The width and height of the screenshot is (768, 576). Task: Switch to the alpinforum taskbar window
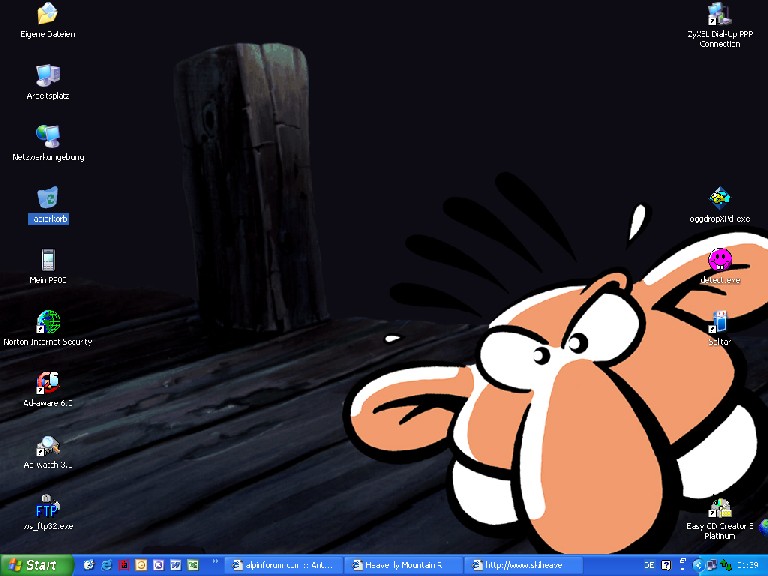286,565
